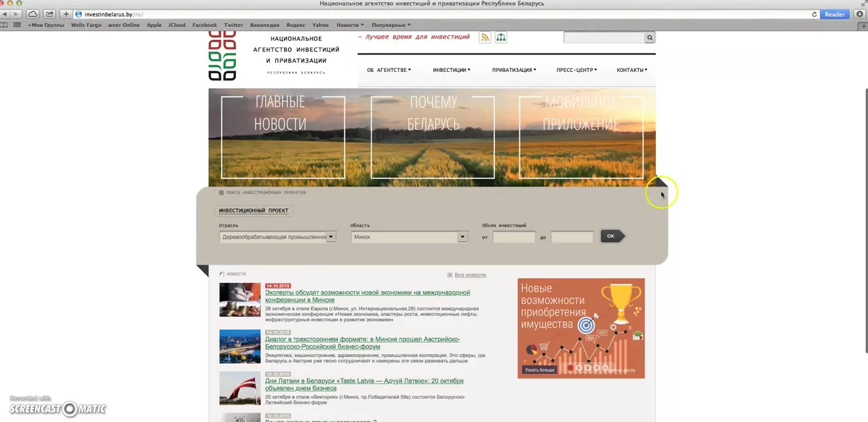Click the conference article thumbnail
This screenshot has width=868, height=422.
coord(240,300)
